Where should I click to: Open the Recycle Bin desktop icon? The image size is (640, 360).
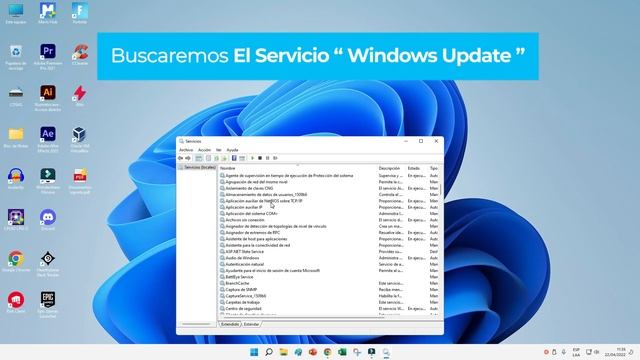(16, 57)
